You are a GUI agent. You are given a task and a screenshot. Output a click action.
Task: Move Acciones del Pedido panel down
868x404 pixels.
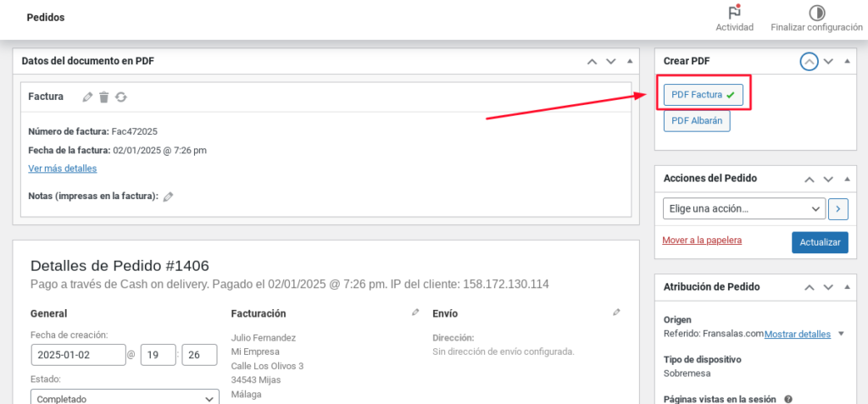828,180
